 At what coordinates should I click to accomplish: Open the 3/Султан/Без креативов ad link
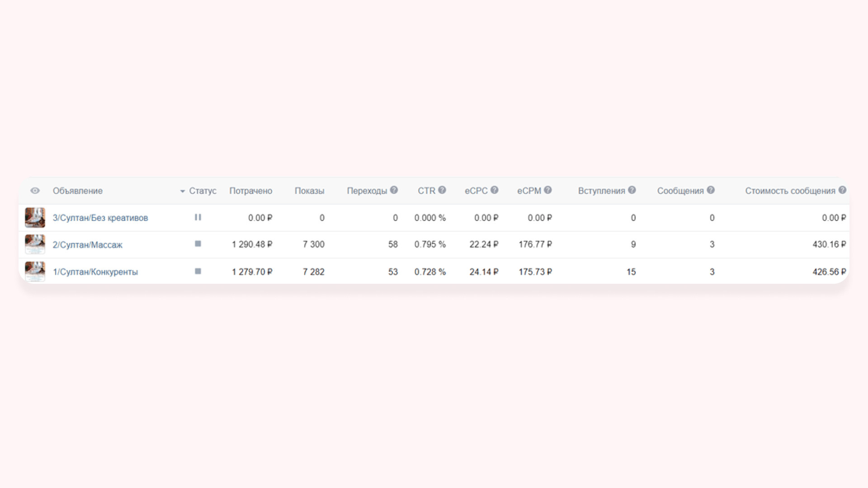(100, 218)
